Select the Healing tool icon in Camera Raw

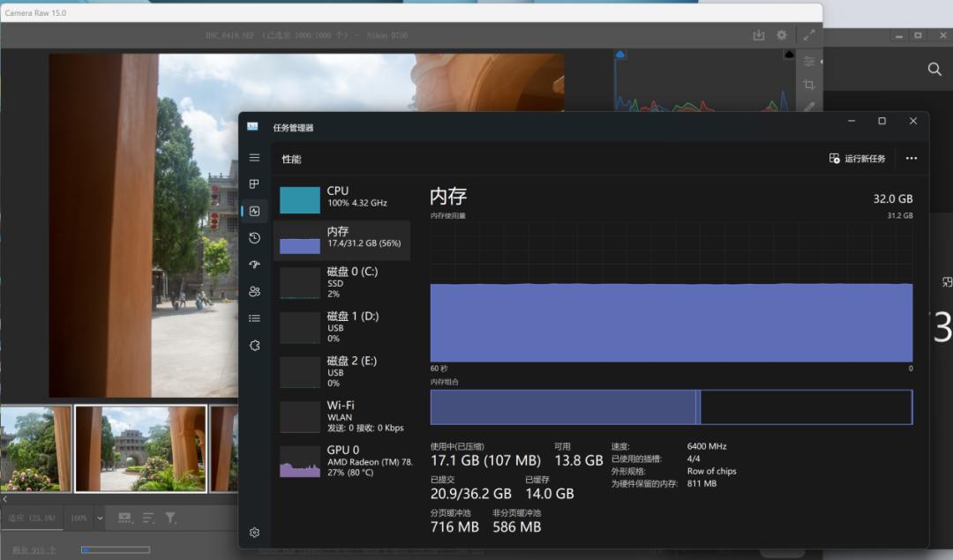click(x=809, y=106)
